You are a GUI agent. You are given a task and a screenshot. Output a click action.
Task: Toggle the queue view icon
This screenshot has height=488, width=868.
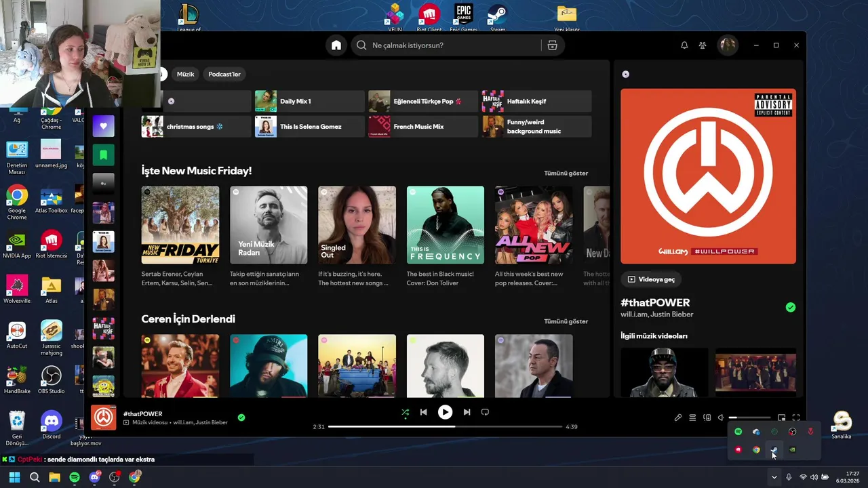[692, 418]
